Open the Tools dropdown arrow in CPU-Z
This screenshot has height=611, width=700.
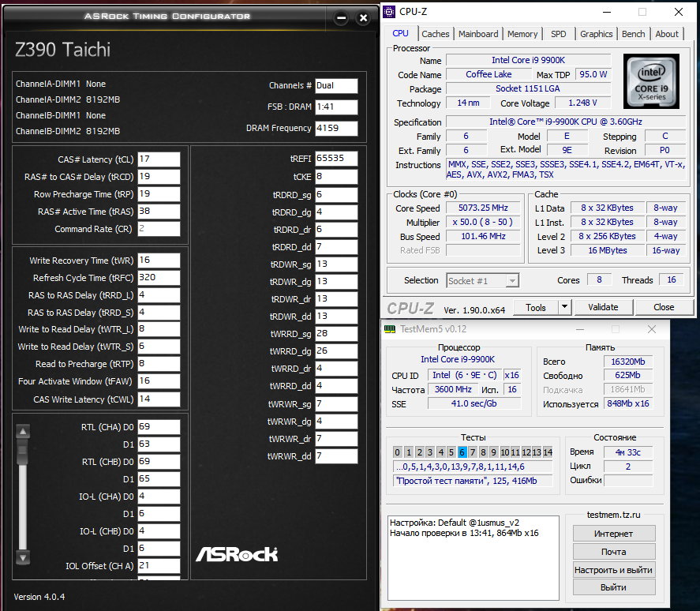pos(564,307)
